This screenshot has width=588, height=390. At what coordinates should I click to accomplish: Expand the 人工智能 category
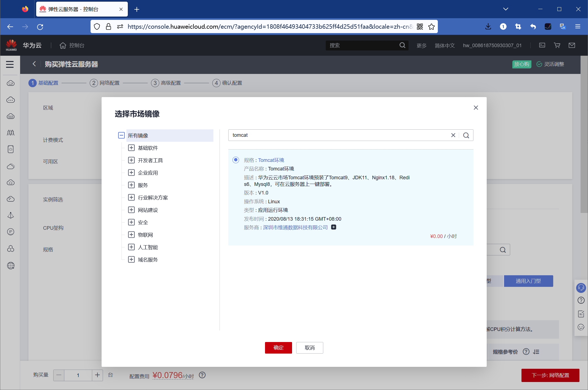pos(131,247)
